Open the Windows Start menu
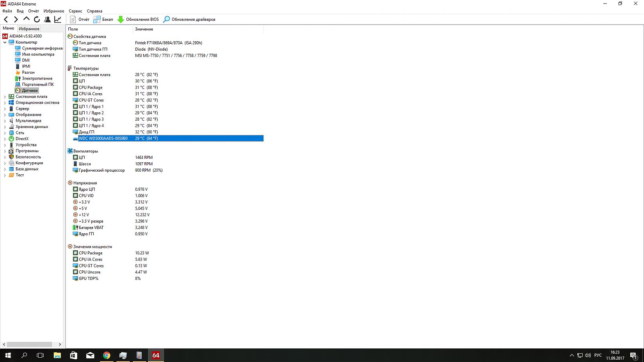Viewport: 644px width, 362px height. [x=8, y=355]
